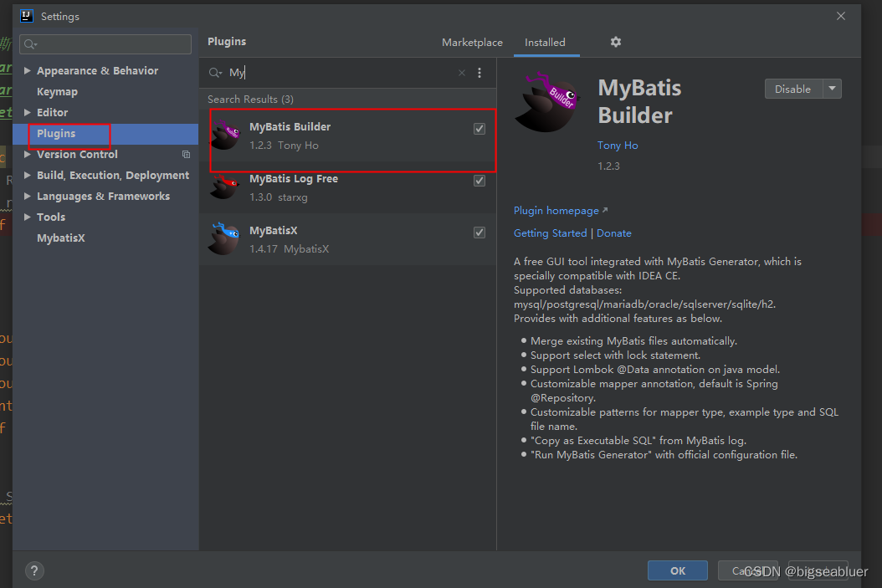The image size is (882, 588).
Task: Click the 1.2.3 Tony Ho list text
Action: click(x=284, y=146)
